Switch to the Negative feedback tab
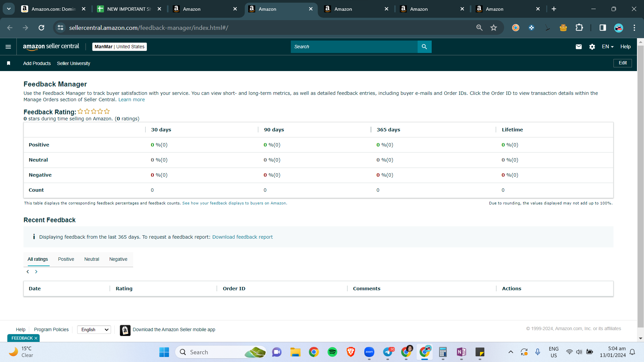The image size is (644, 362). click(118, 259)
